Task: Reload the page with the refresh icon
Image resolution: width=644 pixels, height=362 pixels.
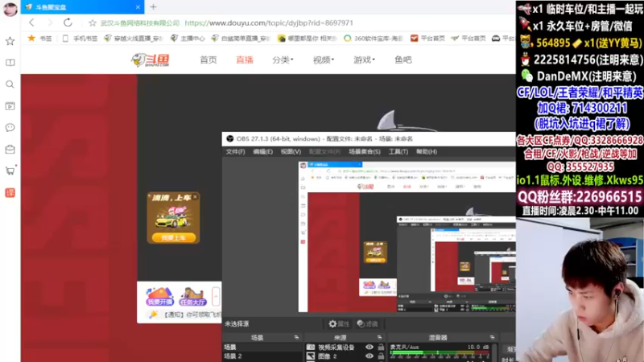Action: click(68, 23)
